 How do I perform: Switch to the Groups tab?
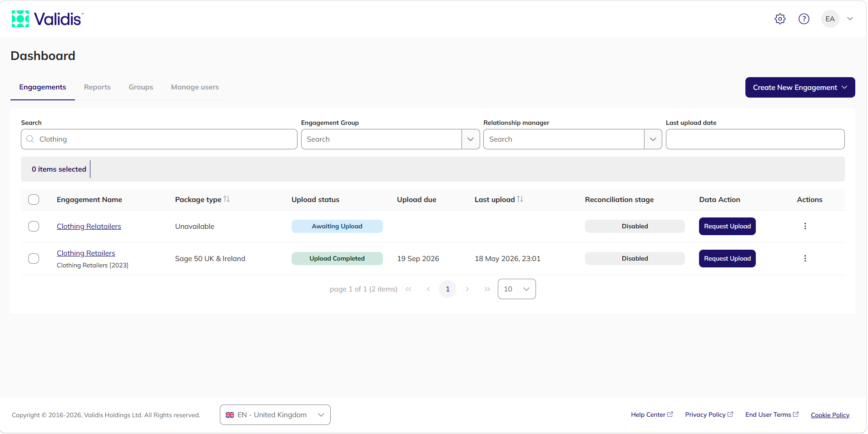click(x=141, y=87)
